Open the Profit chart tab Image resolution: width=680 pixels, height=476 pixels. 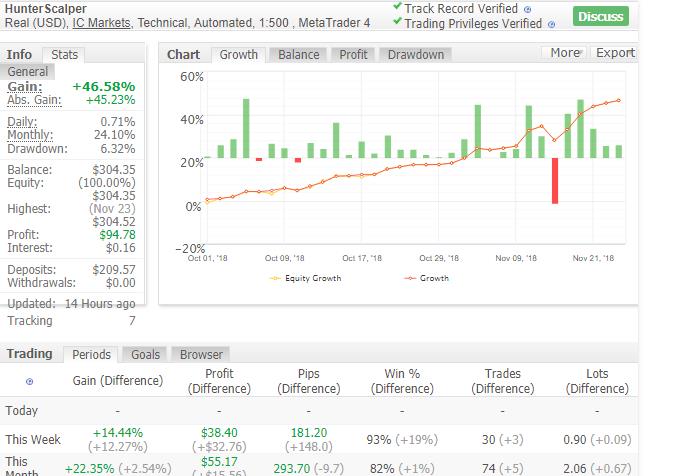353,55
